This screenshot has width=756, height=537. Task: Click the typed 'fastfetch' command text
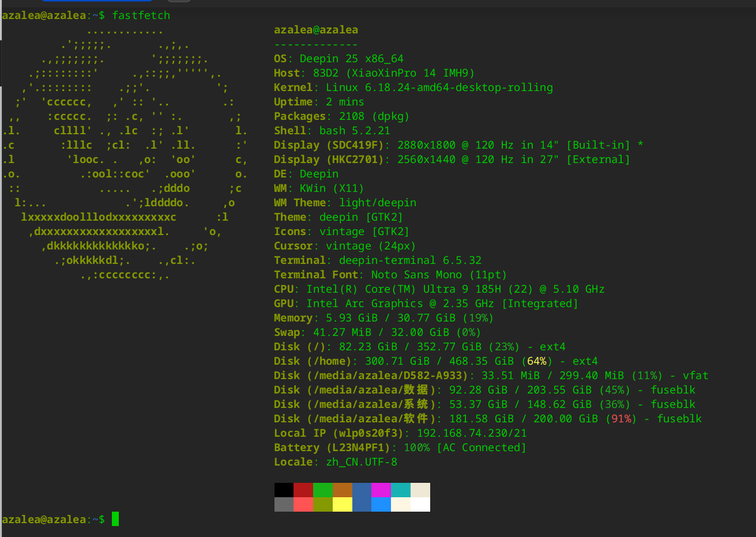click(141, 16)
